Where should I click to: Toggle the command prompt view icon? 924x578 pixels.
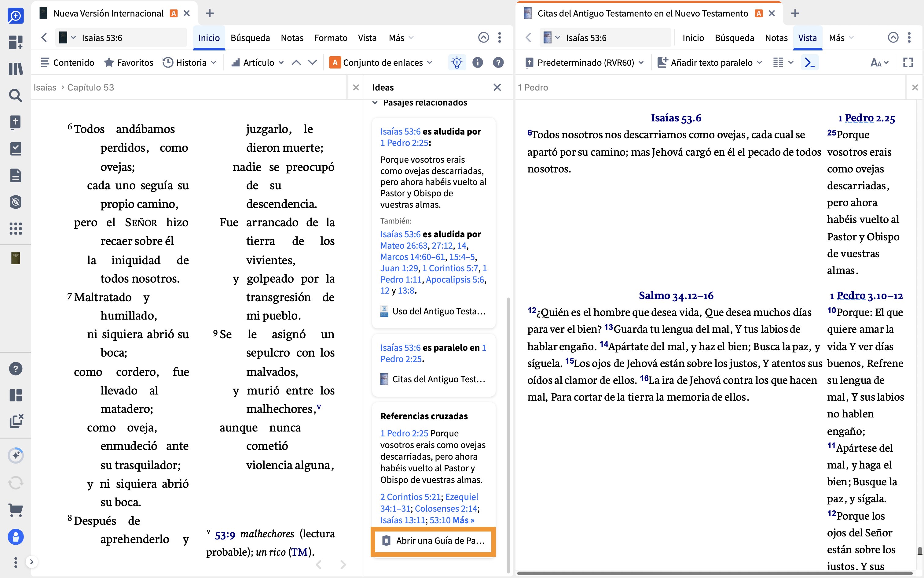[809, 62]
